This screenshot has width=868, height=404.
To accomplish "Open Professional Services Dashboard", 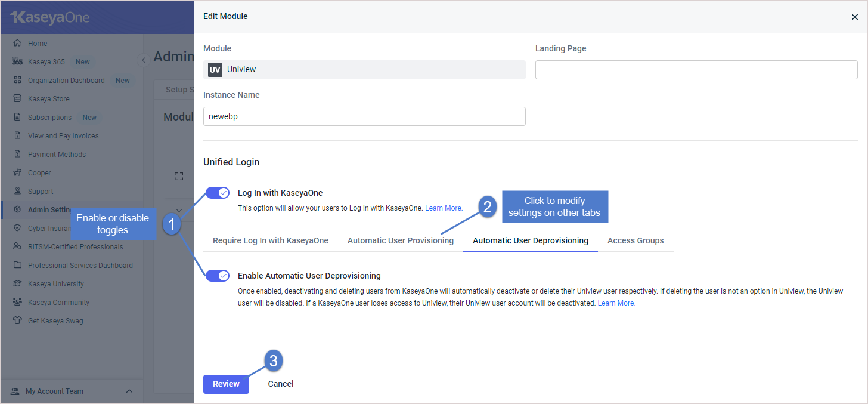I will pyautogui.click(x=80, y=265).
